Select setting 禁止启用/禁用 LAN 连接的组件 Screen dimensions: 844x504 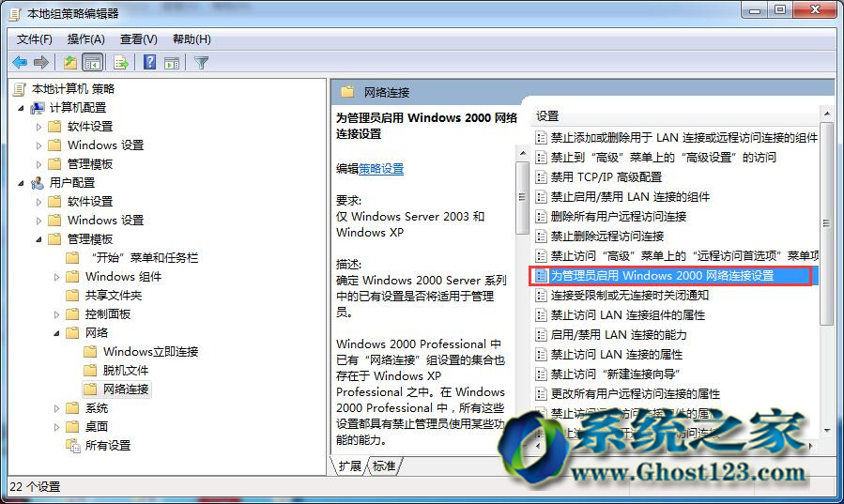pos(630,197)
